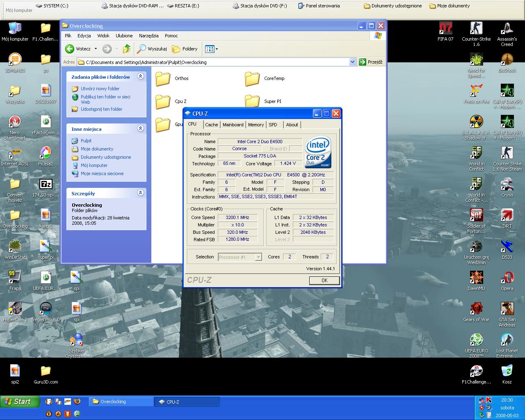Select the Mój komputer desktop icon

click(x=15, y=32)
